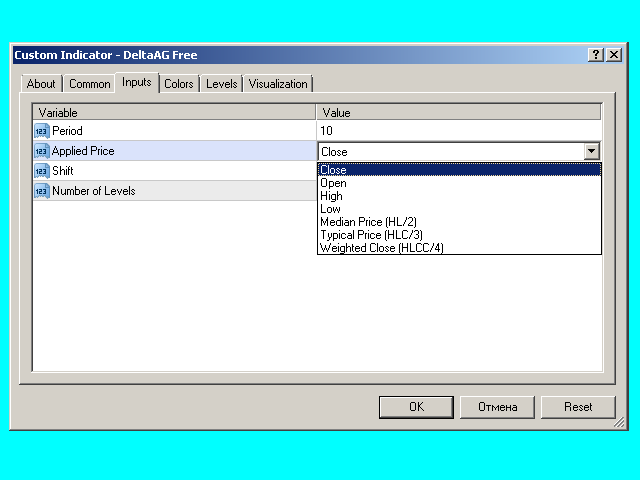The width and height of the screenshot is (640, 480).
Task: Choose High in the dropdown list
Action: [x=331, y=196]
